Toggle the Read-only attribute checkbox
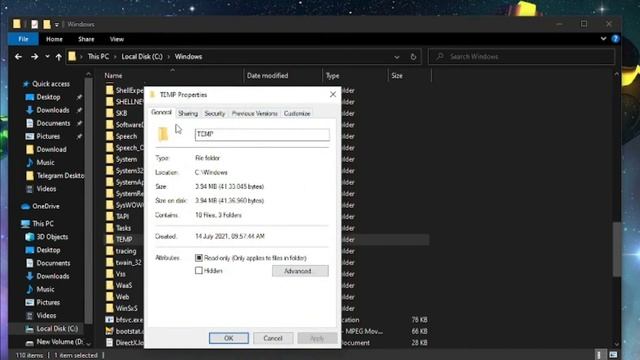Screen dimensions: 640x360 [199, 258]
